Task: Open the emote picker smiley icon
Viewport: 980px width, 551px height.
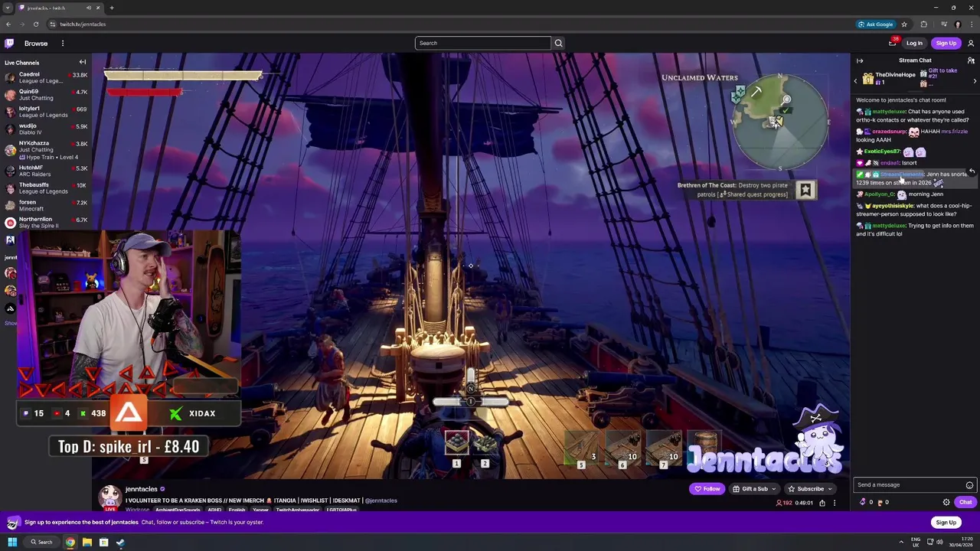Action: pyautogui.click(x=969, y=485)
